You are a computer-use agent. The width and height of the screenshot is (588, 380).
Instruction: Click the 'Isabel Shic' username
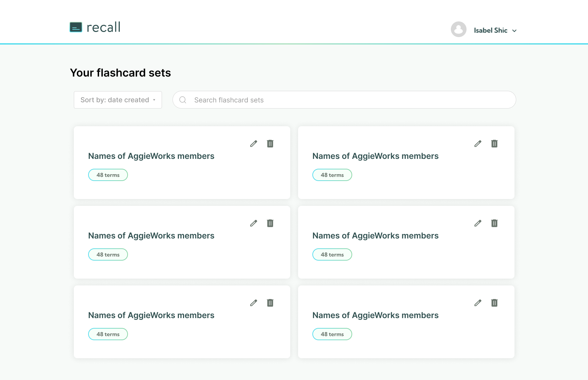point(490,31)
